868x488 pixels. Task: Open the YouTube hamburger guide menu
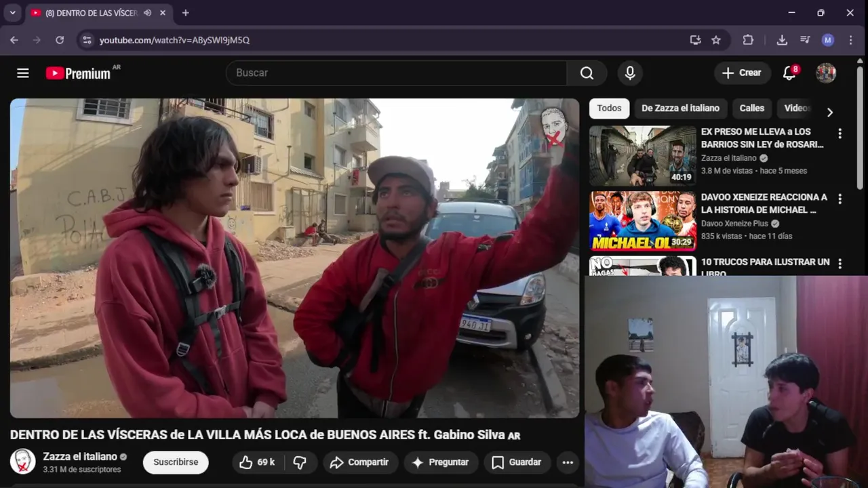23,73
